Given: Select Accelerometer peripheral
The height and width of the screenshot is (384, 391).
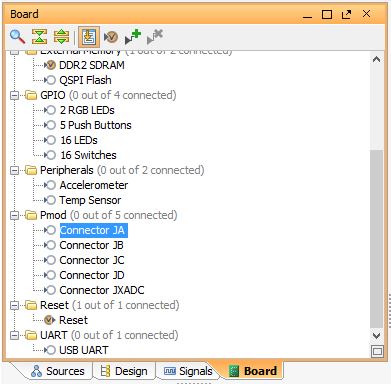Looking at the screenshot, I should [94, 185].
